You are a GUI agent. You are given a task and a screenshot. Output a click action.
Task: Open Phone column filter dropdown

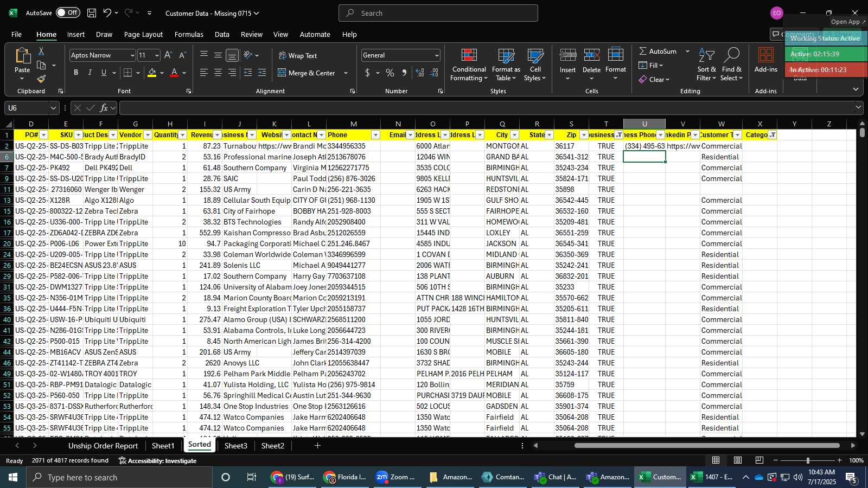tap(375, 135)
